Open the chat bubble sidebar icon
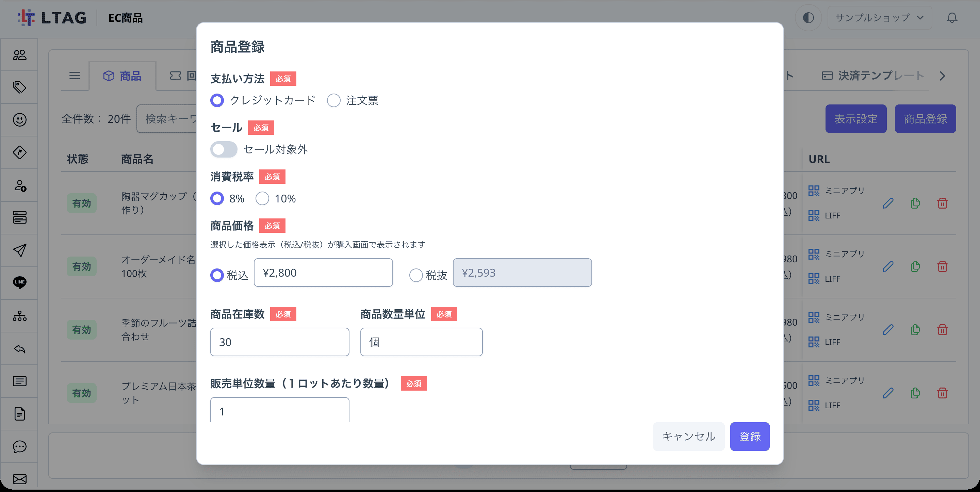This screenshot has height=492, width=980. (19, 446)
